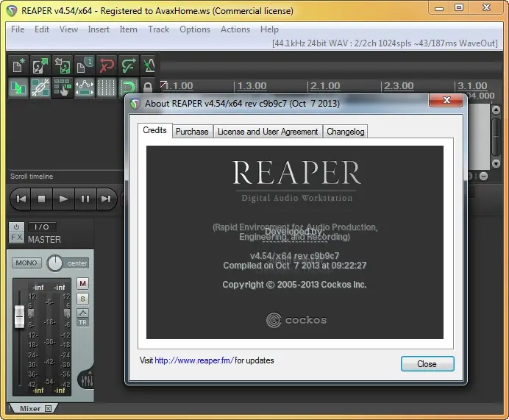Screen dimensions: 509x420
Task: Click the transport Pause button
Action: click(x=85, y=199)
